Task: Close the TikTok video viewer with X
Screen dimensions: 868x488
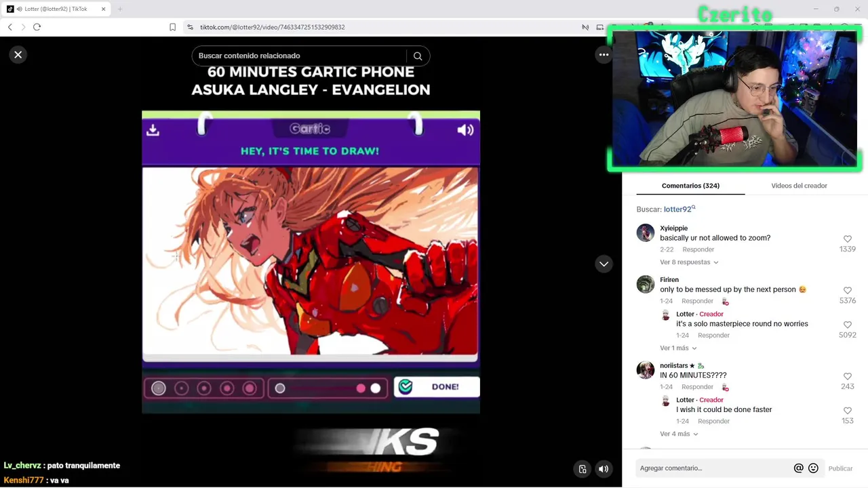Action: tap(18, 55)
